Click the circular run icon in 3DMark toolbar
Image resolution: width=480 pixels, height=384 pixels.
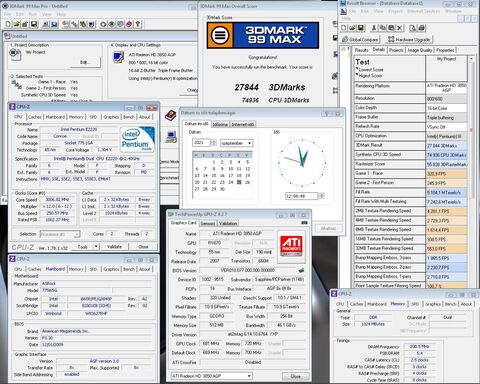point(103,24)
